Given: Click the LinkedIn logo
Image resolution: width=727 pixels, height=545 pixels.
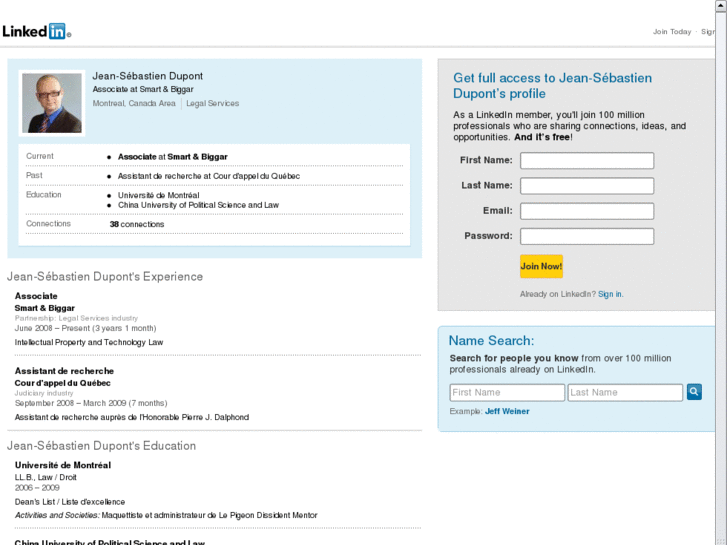Looking at the screenshot, I should coord(35,31).
